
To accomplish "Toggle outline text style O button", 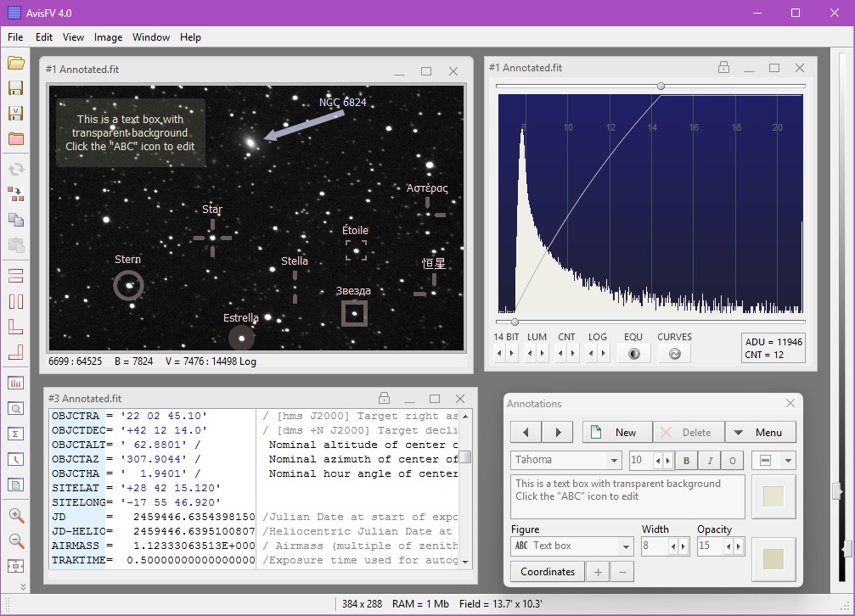I will pos(732,460).
